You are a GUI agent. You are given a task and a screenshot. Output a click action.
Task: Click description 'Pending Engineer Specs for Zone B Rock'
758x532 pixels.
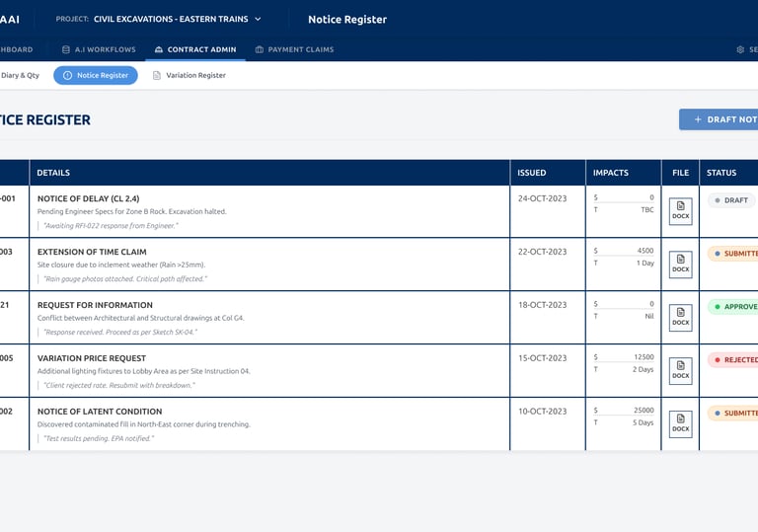(x=131, y=212)
